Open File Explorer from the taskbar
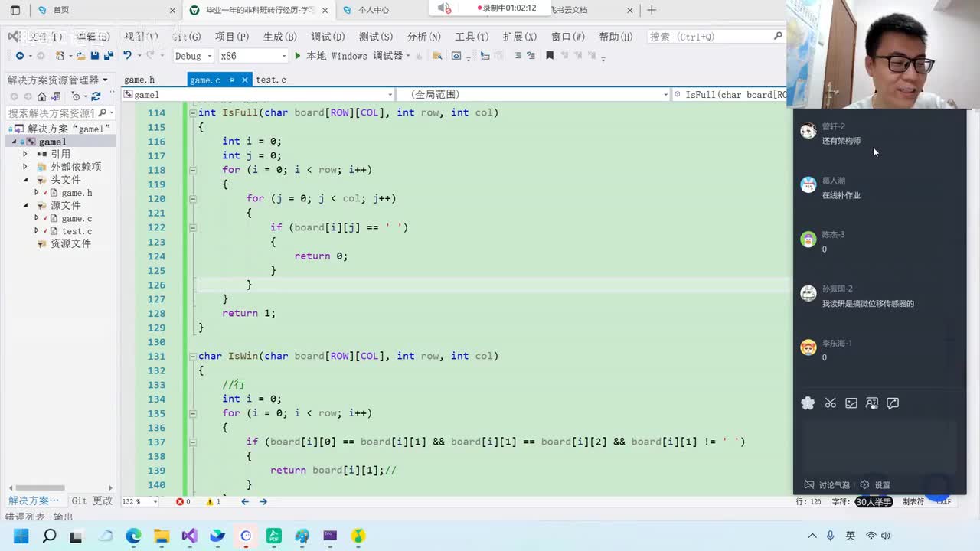This screenshot has height=551, width=980. 162,536
